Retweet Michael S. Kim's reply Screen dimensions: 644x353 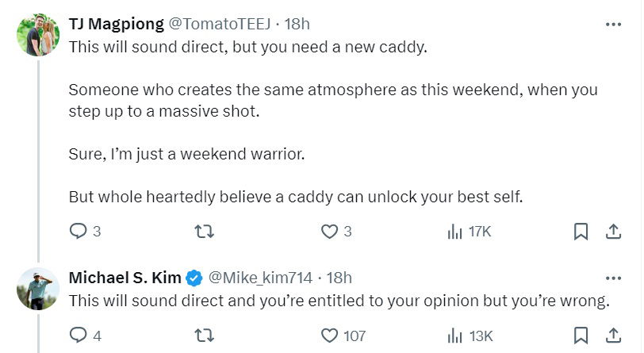205,336
